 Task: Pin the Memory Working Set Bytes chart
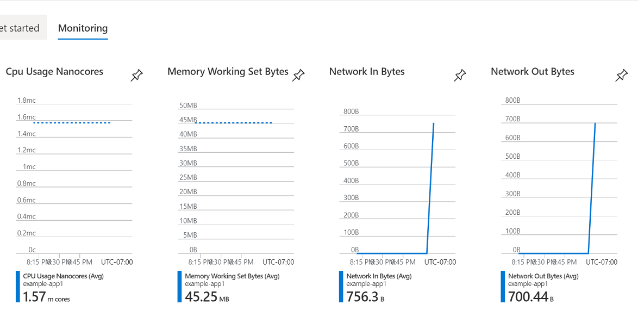[298, 76]
